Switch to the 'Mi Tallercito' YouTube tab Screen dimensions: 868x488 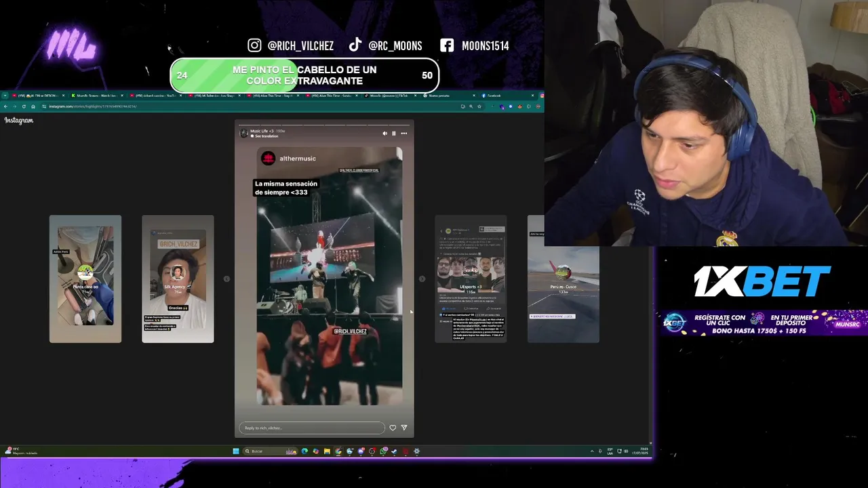pyautogui.click(x=214, y=96)
